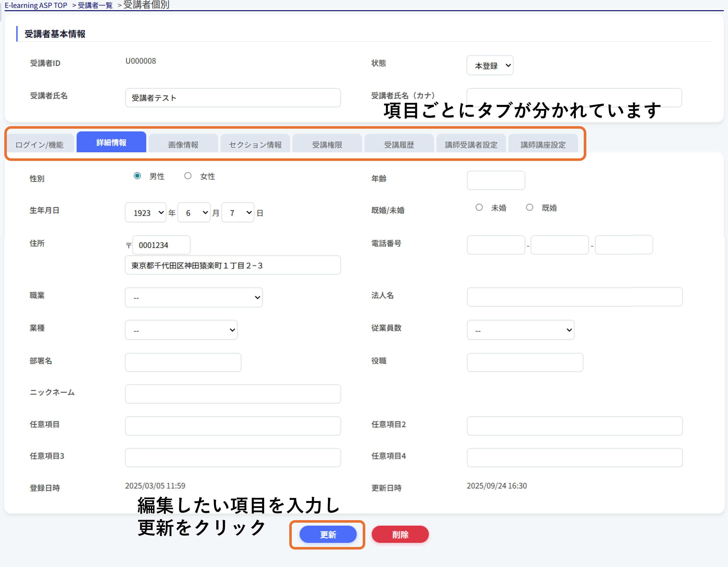Click the first 電話番号 input box
The width and height of the screenshot is (728, 567).
point(496,245)
